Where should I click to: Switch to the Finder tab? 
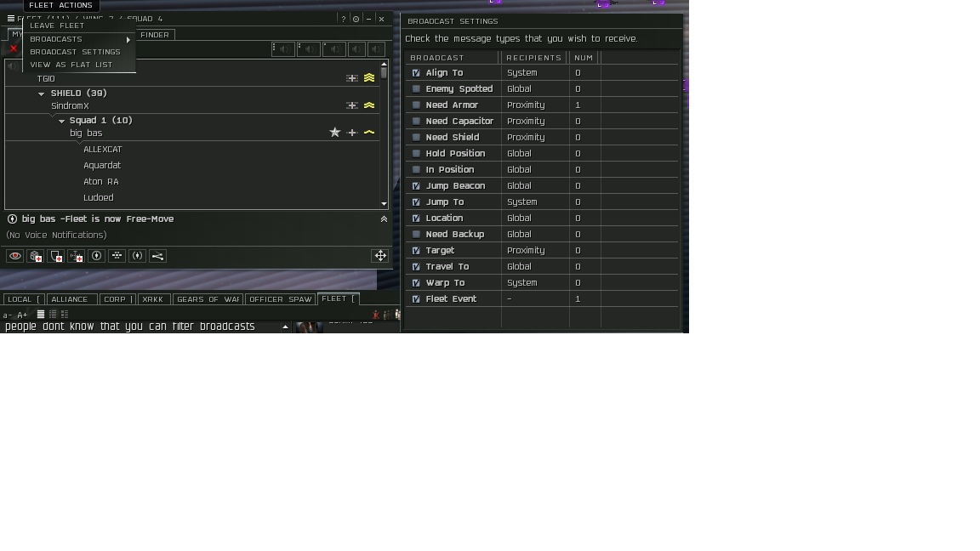point(154,35)
